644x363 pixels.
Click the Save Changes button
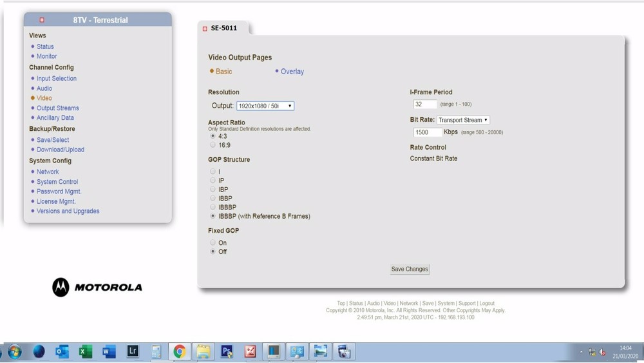[x=410, y=270]
